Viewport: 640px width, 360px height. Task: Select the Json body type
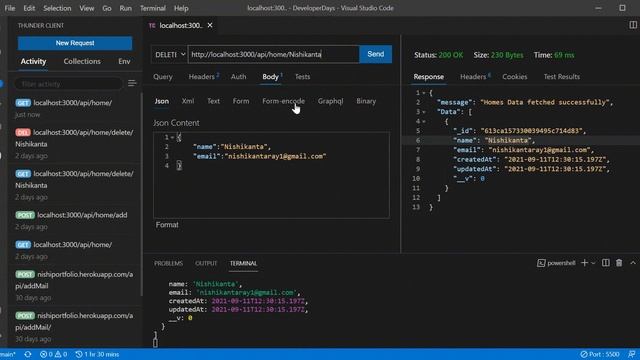click(x=162, y=101)
